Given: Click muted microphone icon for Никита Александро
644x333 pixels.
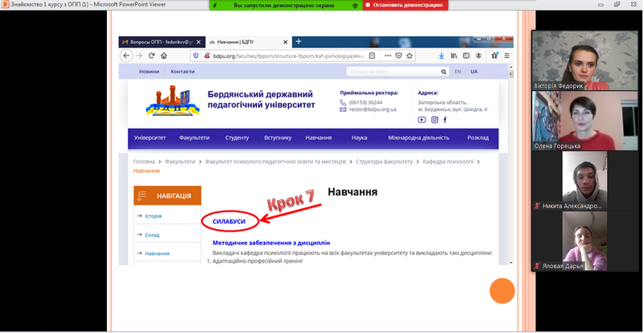Looking at the screenshot, I should point(537,206).
